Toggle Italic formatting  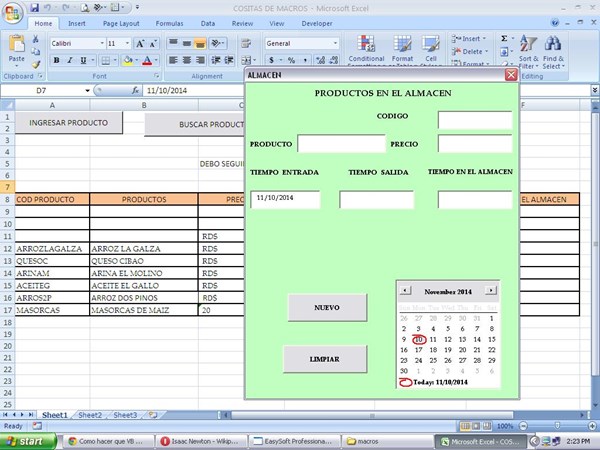point(70,60)
